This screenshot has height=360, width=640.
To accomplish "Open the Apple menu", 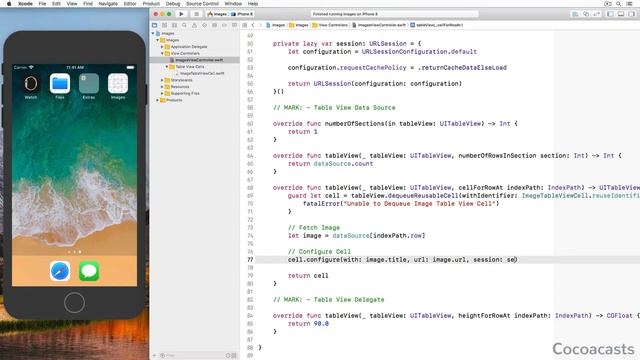I will point(9,4).
